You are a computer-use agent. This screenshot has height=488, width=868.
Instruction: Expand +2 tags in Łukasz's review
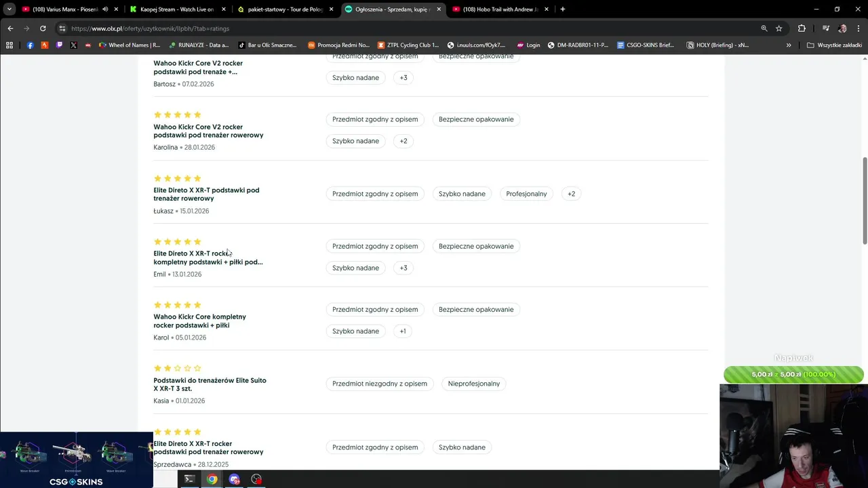pyautogui.click(x=572, y=194)
